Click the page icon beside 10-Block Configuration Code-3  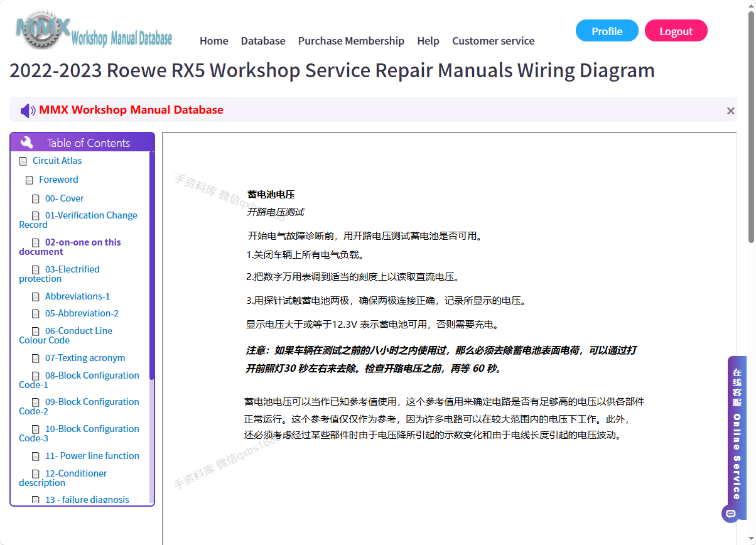pos(36,429)
